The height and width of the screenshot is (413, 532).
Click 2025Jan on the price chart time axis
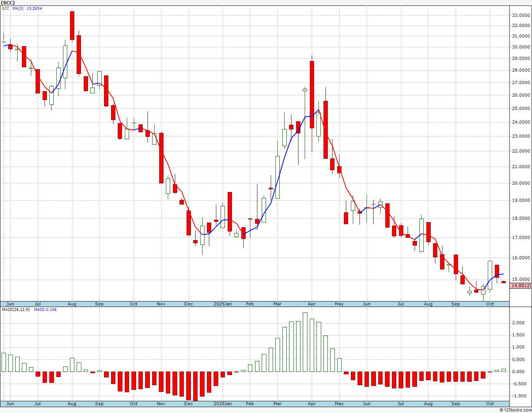[223, 304]
